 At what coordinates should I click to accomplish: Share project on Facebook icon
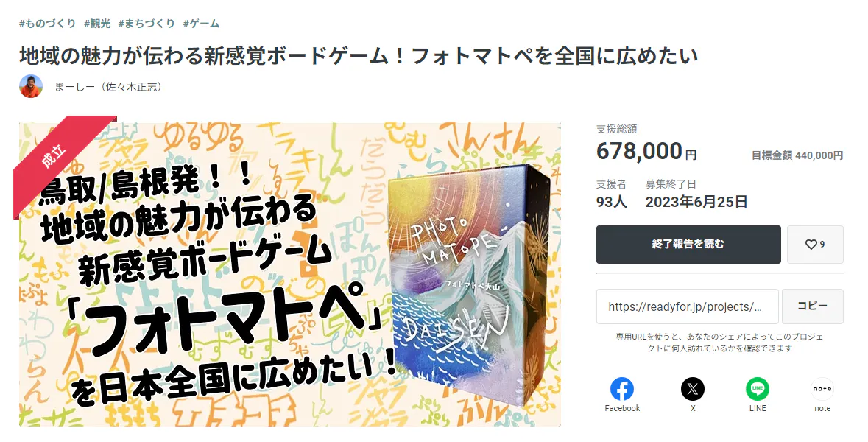click(x=621, y=389)
